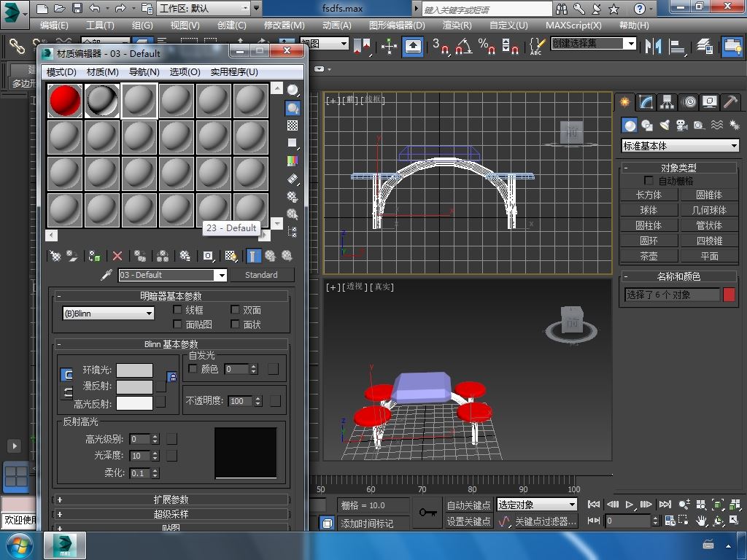Click the Assign Material to Selection icon
The height and width of the screenshot is (560, 747).
94,256
